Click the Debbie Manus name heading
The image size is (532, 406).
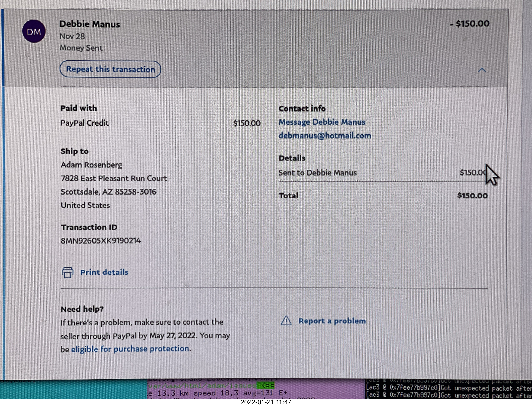90,24
